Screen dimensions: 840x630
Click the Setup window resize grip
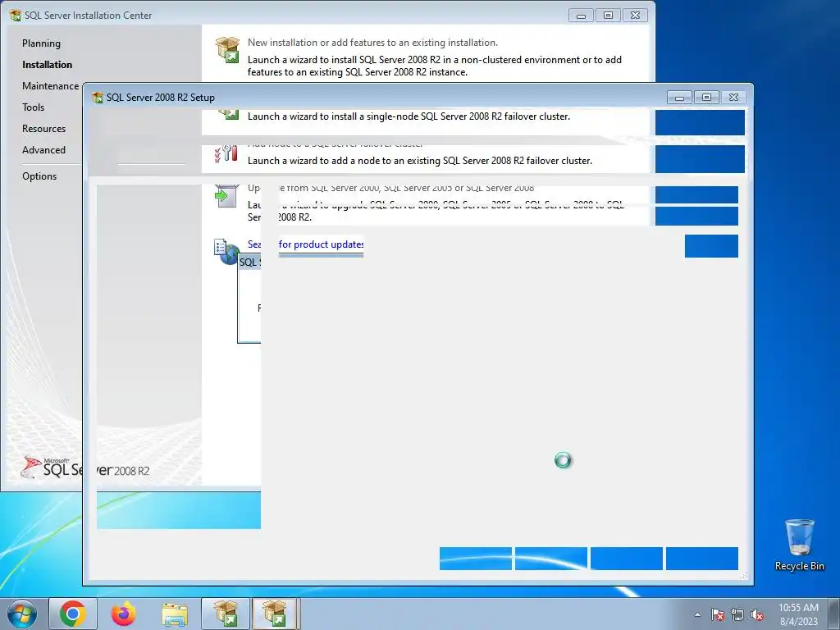pos(743,576)
